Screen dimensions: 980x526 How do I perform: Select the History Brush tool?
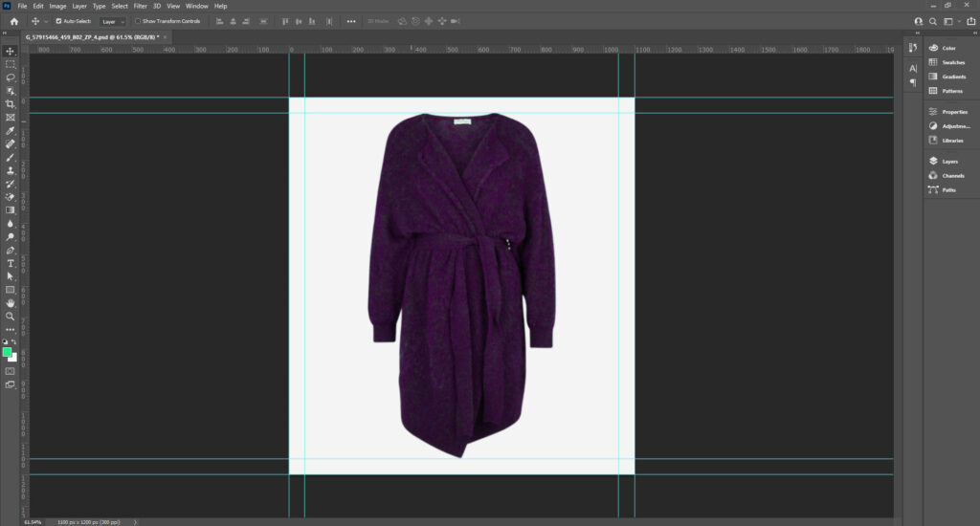10,184
